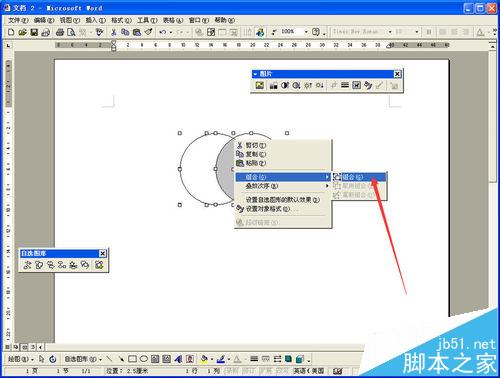Click the vertical scrollbar up arrow
The image size is (500, 378).
[x=493, y=46]
